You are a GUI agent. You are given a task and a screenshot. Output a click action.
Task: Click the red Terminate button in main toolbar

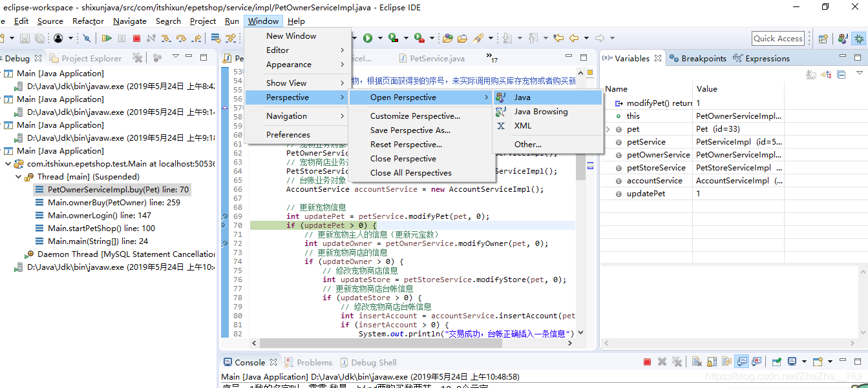(136, 38)
